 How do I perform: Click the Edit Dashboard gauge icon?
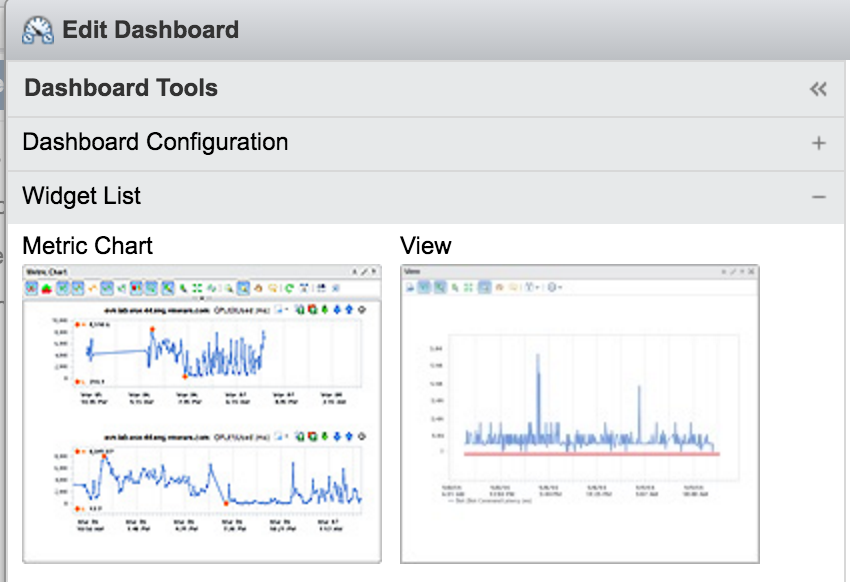coord(38,29)
